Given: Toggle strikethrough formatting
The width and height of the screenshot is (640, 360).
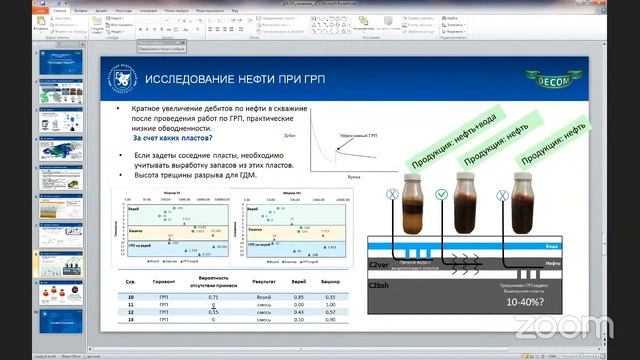Looking at the screenshot, I should pos(169,29).
